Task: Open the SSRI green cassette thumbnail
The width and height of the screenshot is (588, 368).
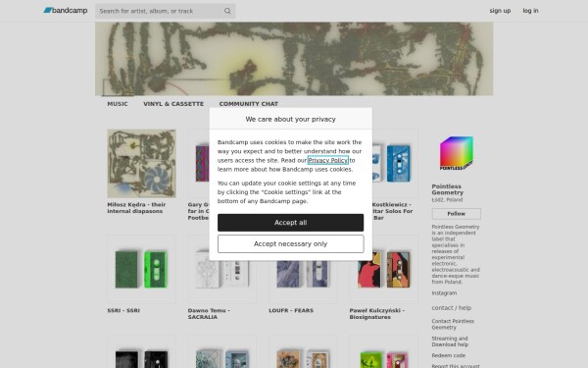Action: [x=141, y=269]
